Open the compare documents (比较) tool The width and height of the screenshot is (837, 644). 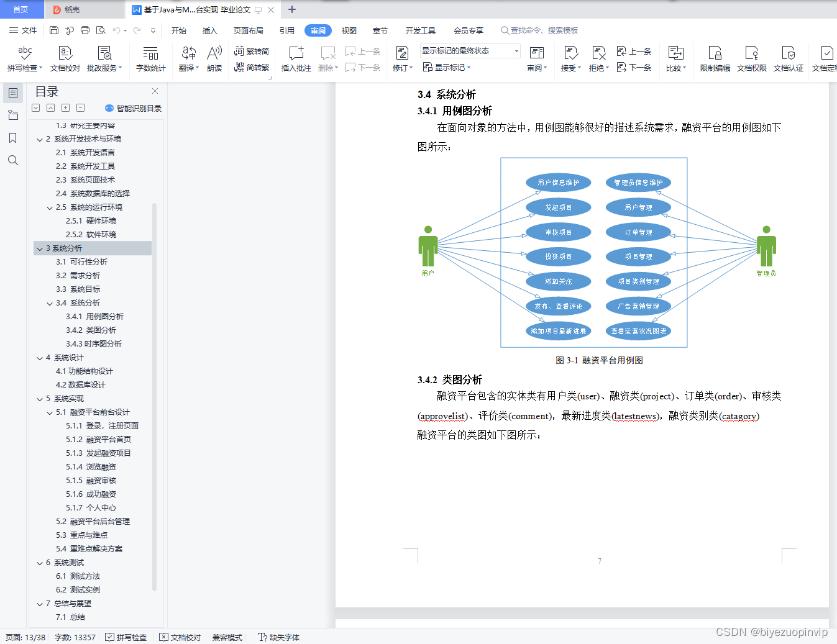coord(675,59)
